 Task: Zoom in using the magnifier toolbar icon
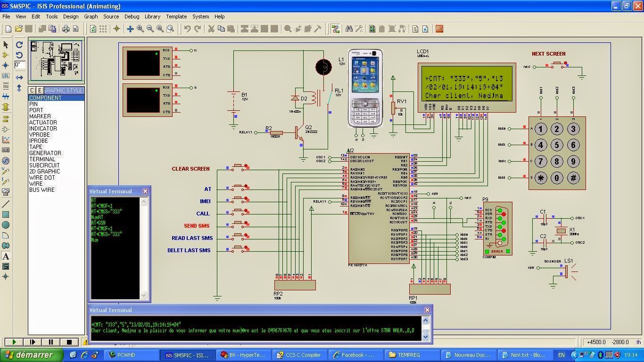[x=139, y=29]
